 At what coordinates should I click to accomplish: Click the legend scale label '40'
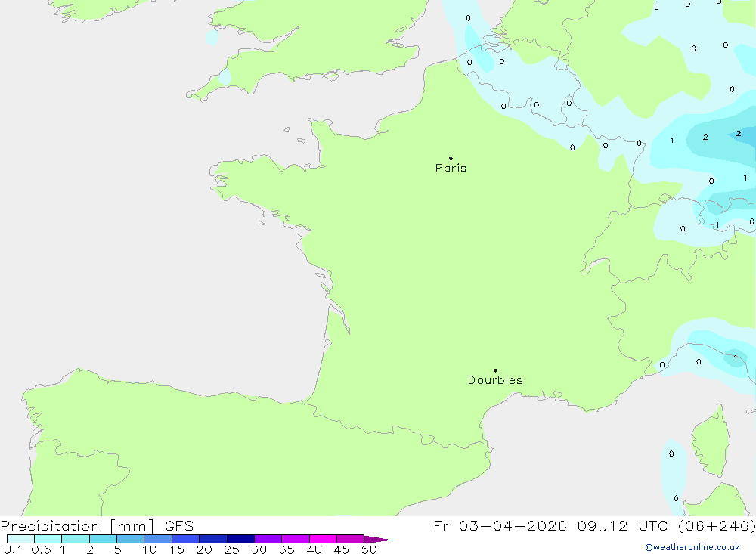pos(314,549)
